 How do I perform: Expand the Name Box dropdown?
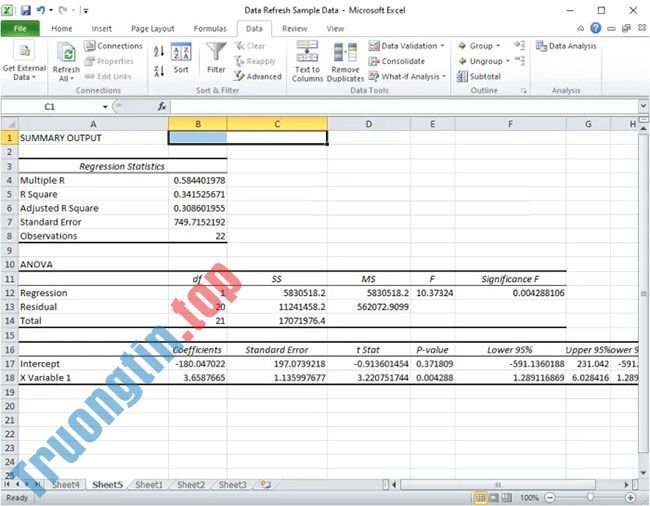105,107
